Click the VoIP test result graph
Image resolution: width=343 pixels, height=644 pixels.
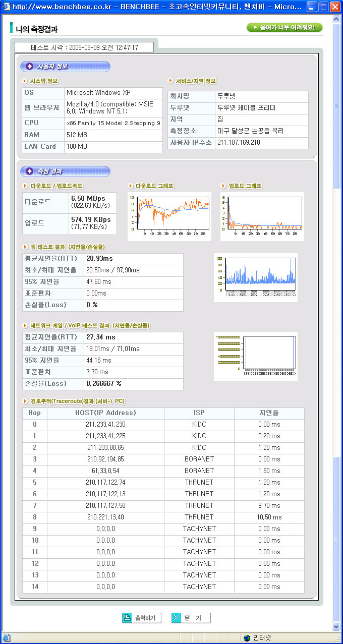[x=256, y=356]
